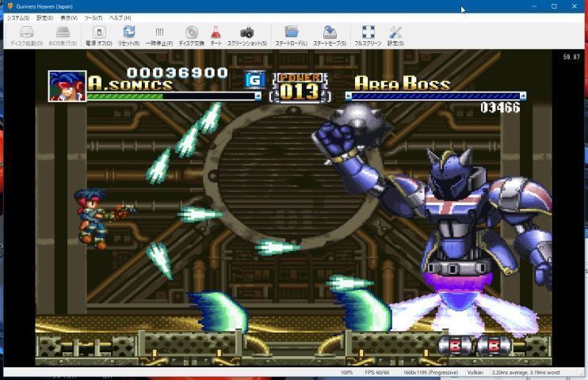Save state with ステートセーブ icon

coord(330,36)
